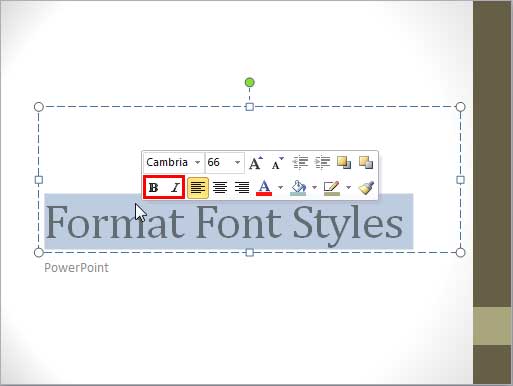Click the word "Format" in title

115,222
